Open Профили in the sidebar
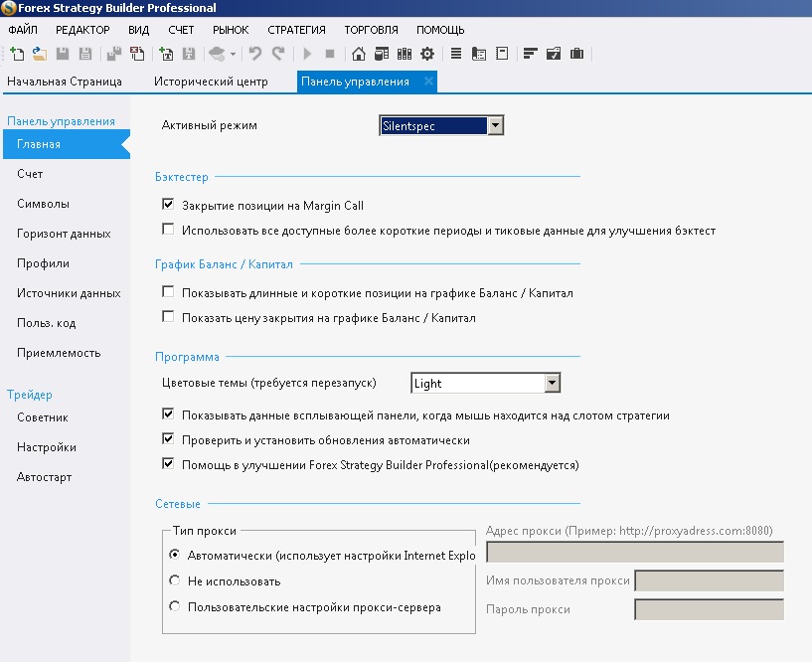Screen dimensions: 812x662 tap(43, 263)
